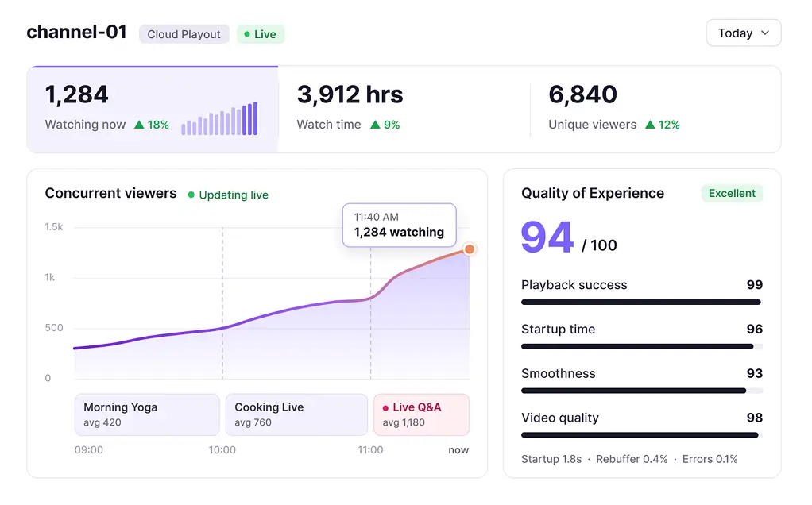This screenshot has width=812, height=505.
Task: Click the Excellent quality badge
Action: [x=732, y=193]
